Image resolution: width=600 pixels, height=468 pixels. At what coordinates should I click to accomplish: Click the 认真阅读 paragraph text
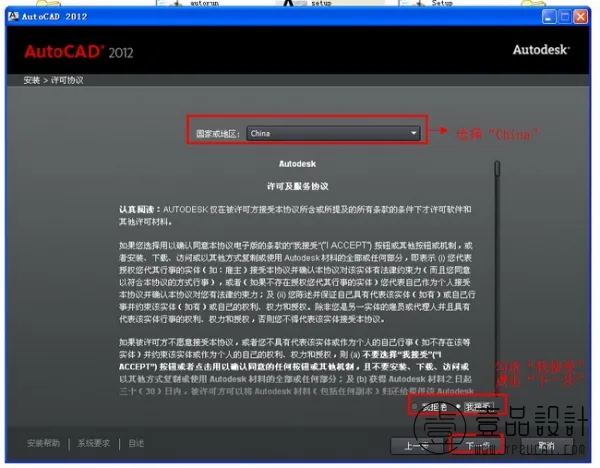[295, 215]
